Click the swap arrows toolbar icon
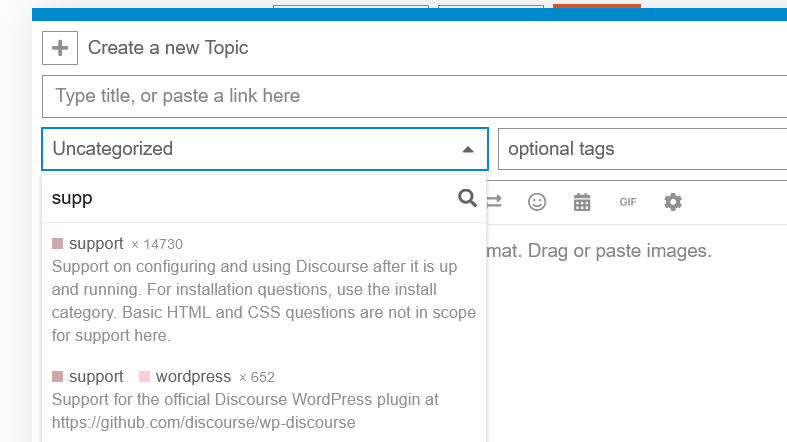787x442 pixels. [x=494, y=202]
